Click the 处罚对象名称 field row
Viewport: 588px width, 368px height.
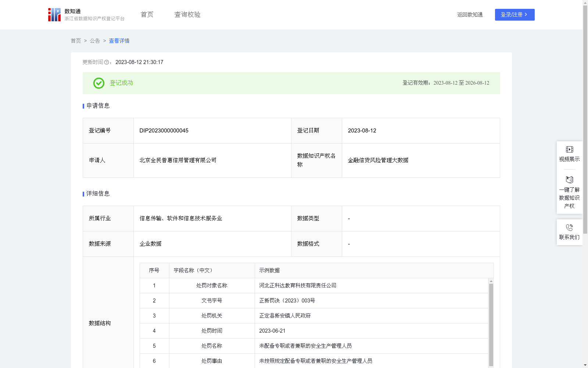click(314, 286)
